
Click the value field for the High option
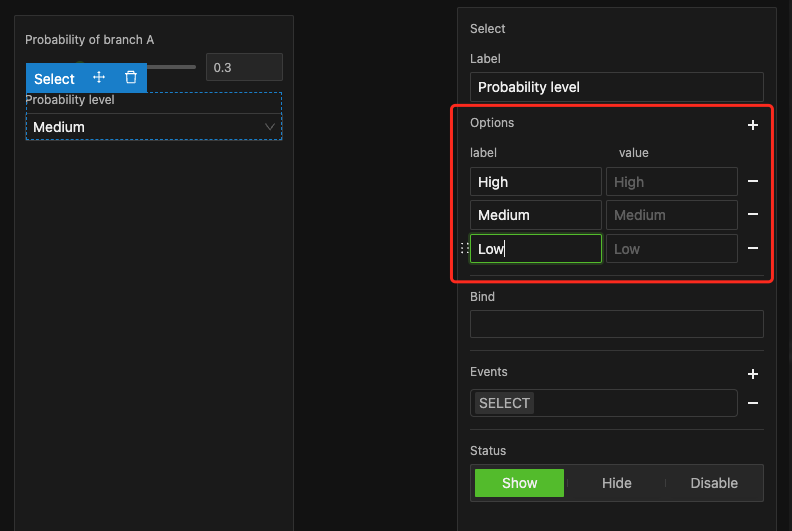click(671, 182)
